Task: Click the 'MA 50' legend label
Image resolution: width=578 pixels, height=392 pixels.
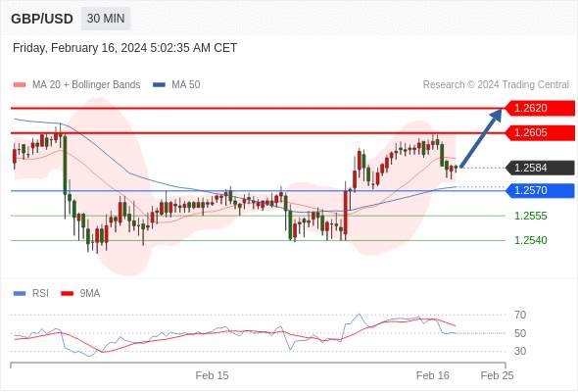Action: (x=186, y=85)
